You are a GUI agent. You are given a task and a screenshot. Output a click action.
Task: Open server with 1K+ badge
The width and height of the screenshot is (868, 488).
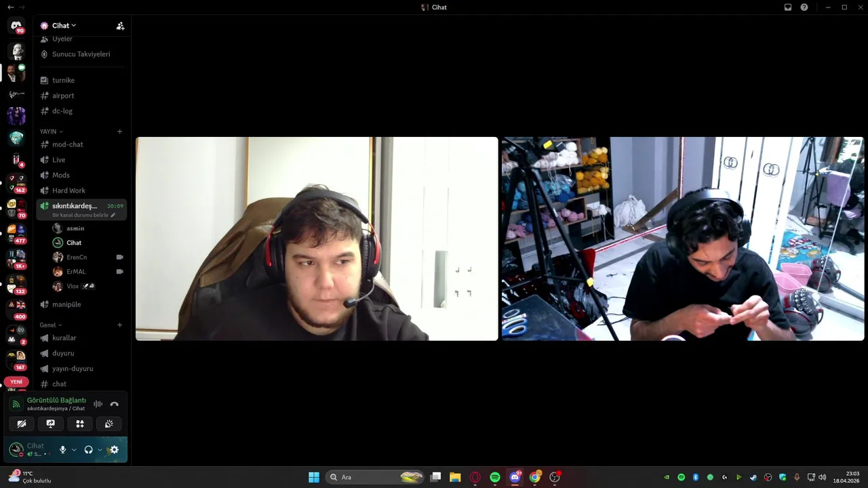(16, 259)
